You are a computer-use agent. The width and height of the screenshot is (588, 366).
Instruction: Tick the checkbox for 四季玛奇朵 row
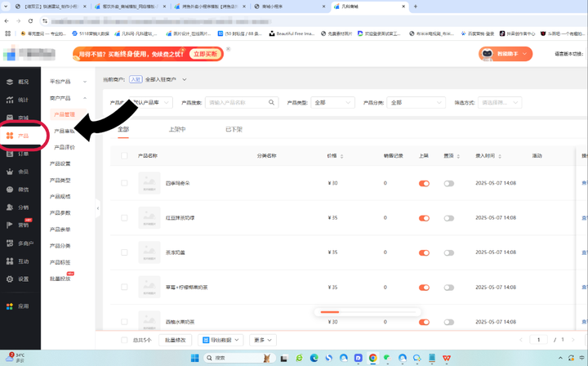[x=124, y=183]
